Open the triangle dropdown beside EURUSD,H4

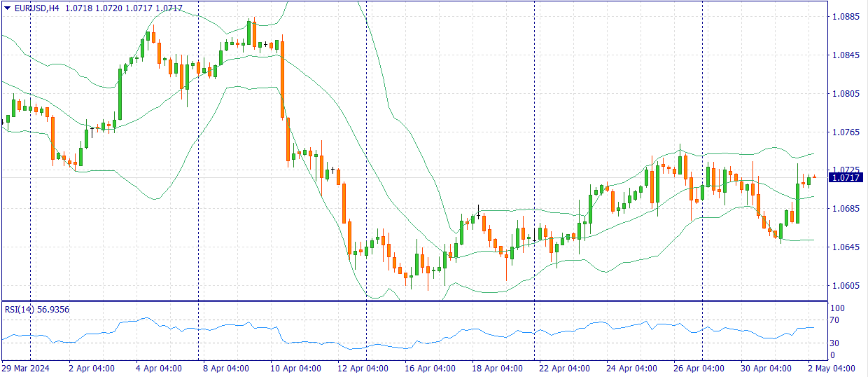pyautogui.click(x=7, y=8)
